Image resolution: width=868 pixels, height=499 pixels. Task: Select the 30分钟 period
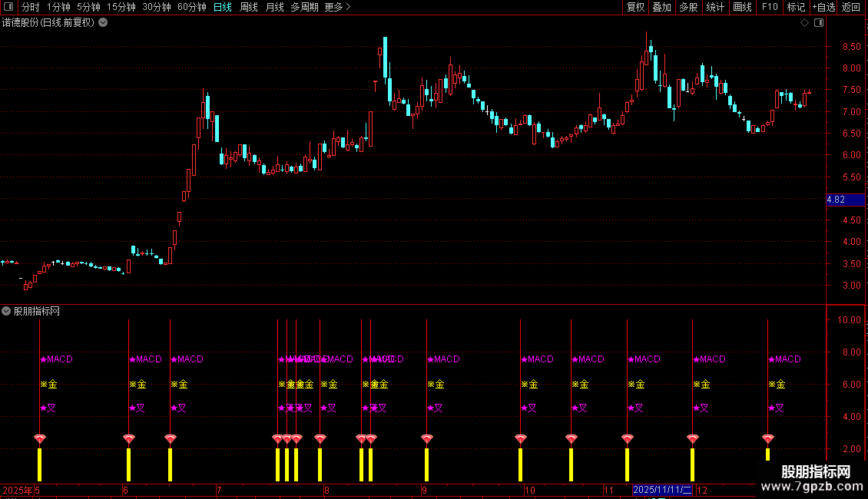(157, 7)
